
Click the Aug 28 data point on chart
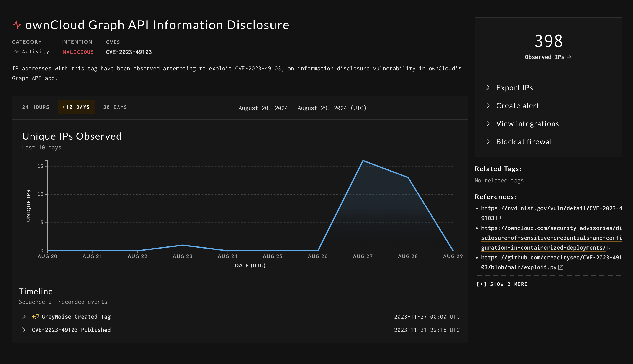pos(408,177)
